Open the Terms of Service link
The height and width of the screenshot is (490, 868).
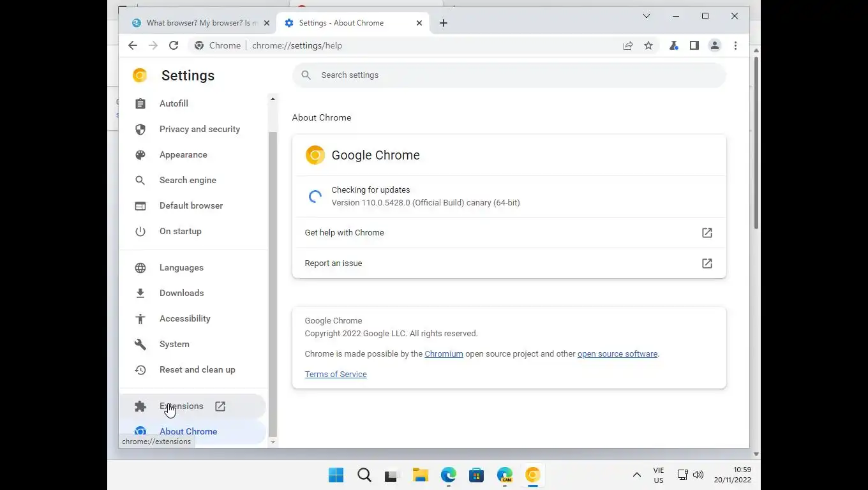336,374
